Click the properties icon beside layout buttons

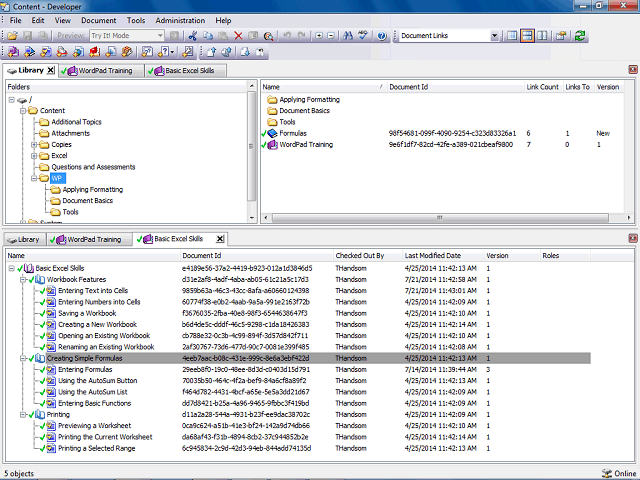(x=561, y=36)
